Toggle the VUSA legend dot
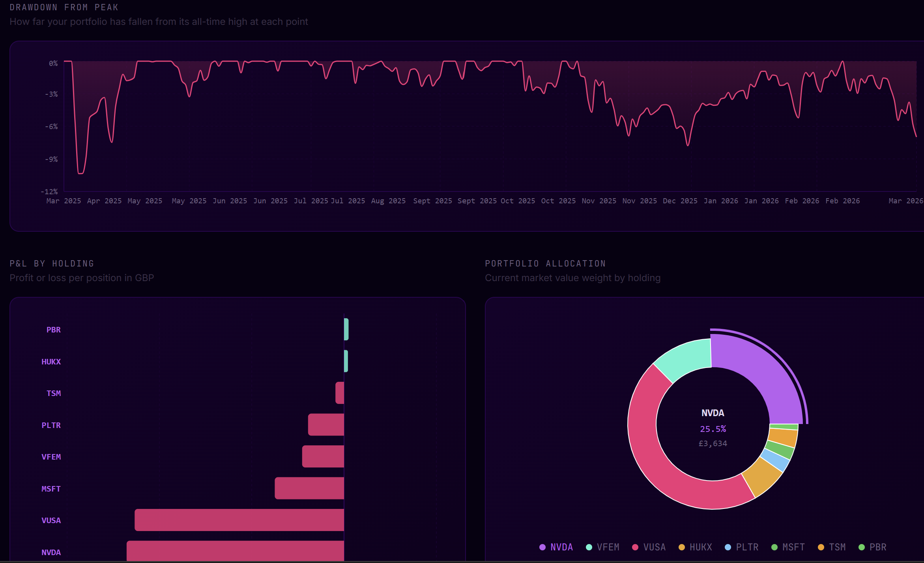The height and width of the screenshot is (563, 924). [636, 547]
